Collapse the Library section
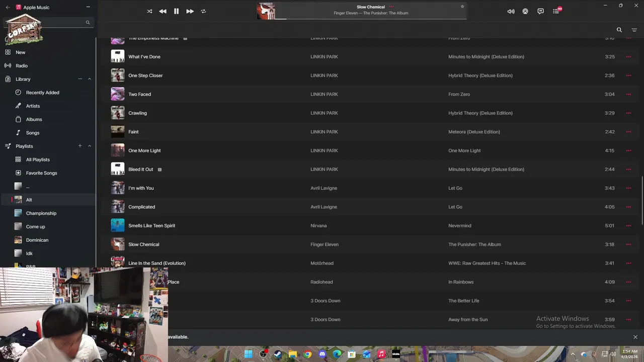644x362 pixels. pyautogui.click(x=90, y=79)
